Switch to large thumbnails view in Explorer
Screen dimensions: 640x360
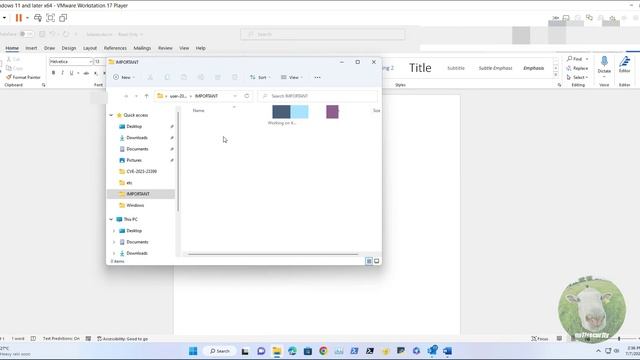coord(377,261)
